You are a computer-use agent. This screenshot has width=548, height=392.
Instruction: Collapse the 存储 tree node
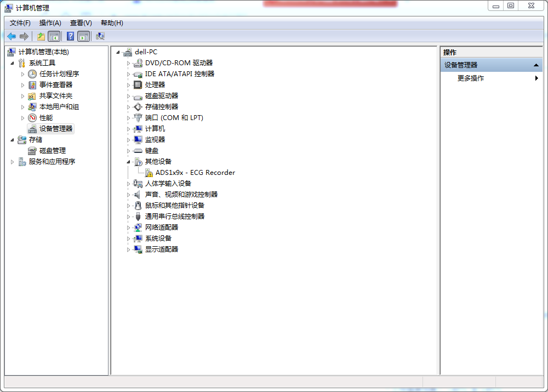pyautogui.click(x=12, y=140)
